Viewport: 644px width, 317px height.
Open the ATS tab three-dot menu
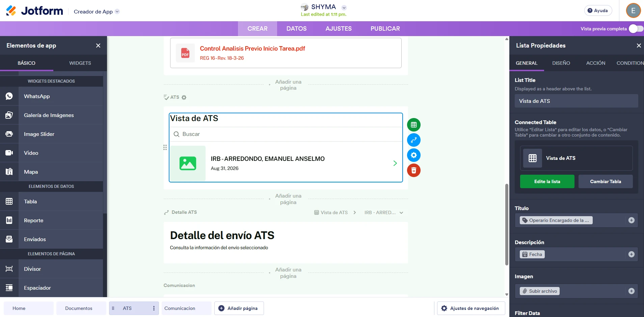point(154,308)
